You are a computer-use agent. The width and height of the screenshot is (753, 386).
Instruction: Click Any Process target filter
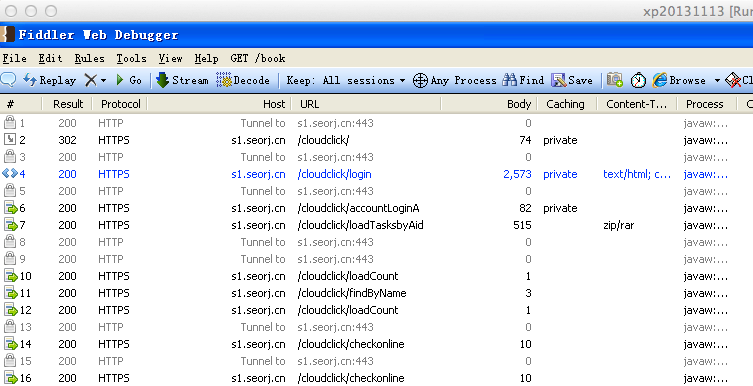[454, 80]
